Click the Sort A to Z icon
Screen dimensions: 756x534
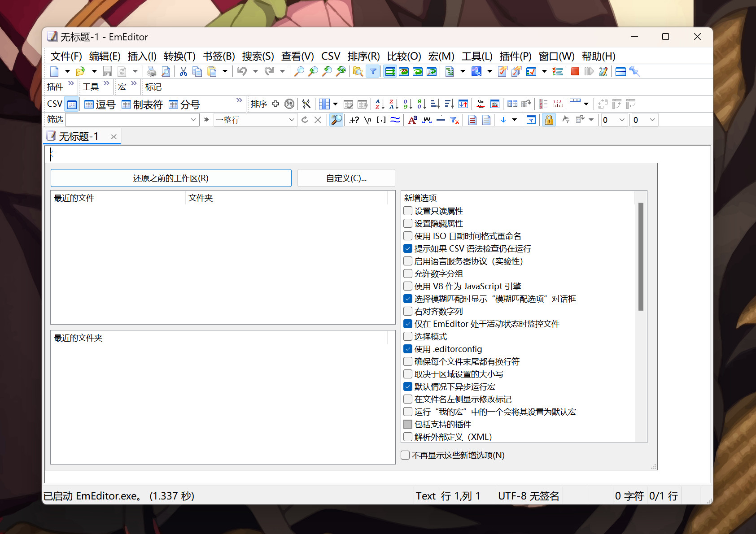[380, 104]
